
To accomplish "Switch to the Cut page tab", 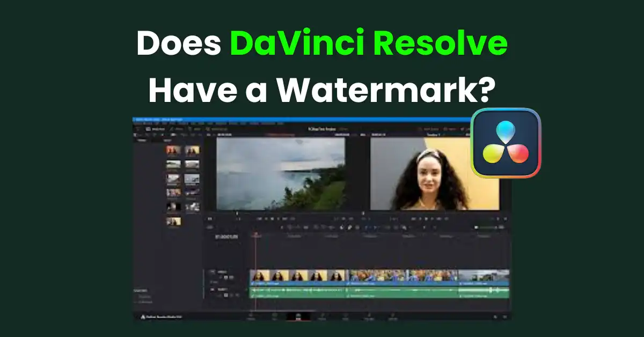I will [x=274, y=317].
